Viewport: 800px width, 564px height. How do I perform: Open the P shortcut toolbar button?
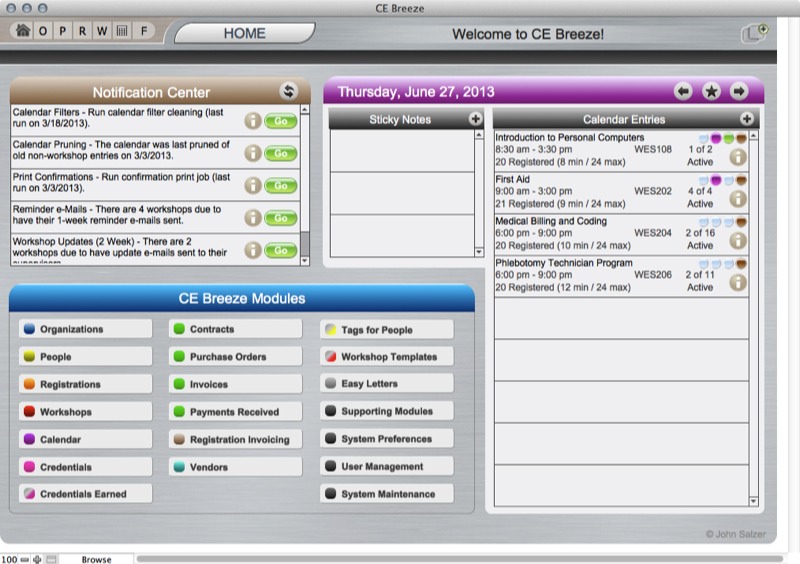click(63, 31)
